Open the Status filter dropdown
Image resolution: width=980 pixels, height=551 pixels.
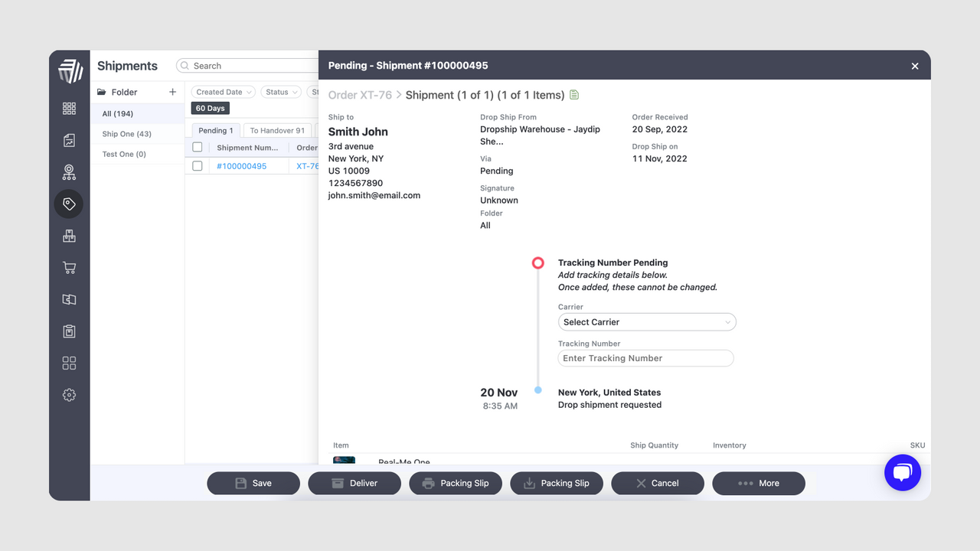[x=282, y=92]
